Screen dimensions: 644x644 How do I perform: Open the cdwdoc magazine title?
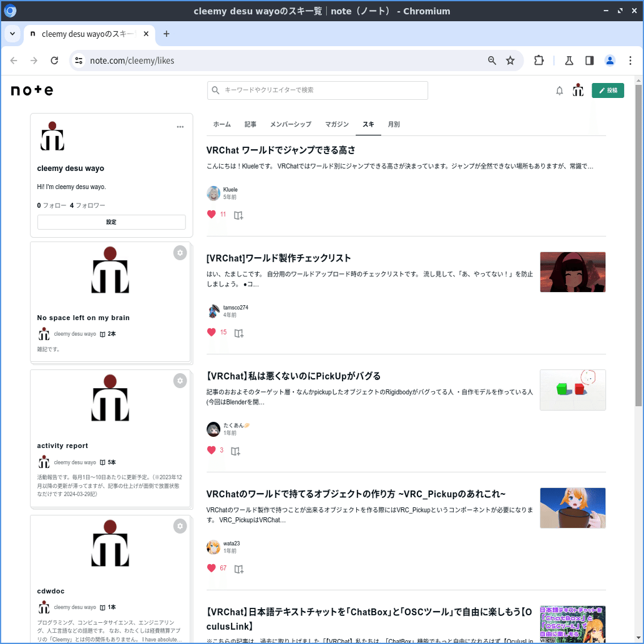coord(51,591)
